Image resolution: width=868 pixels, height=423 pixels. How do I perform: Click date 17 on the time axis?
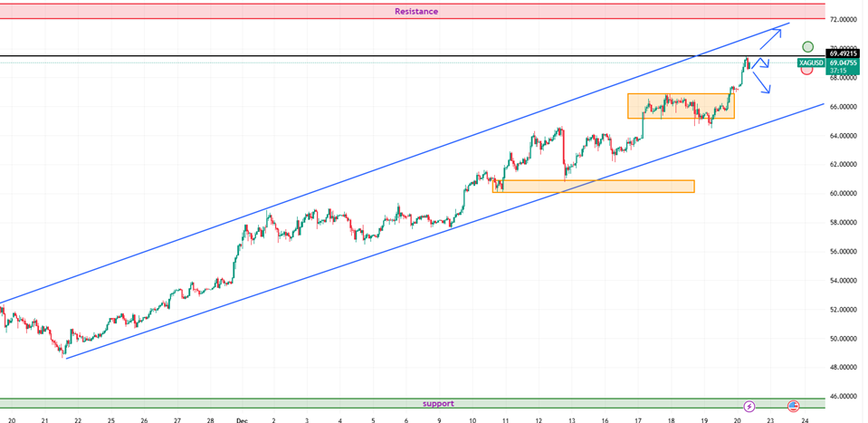[638, 420]
